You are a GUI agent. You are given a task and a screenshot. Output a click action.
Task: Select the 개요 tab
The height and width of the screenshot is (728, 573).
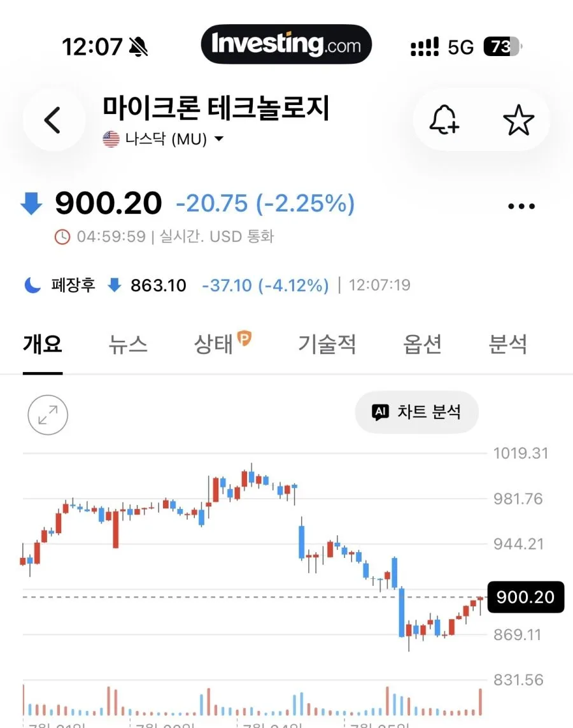43,344
